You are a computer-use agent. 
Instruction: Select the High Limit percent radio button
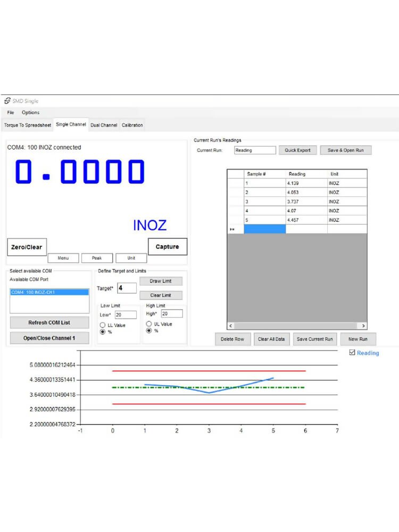click(149, 330)
